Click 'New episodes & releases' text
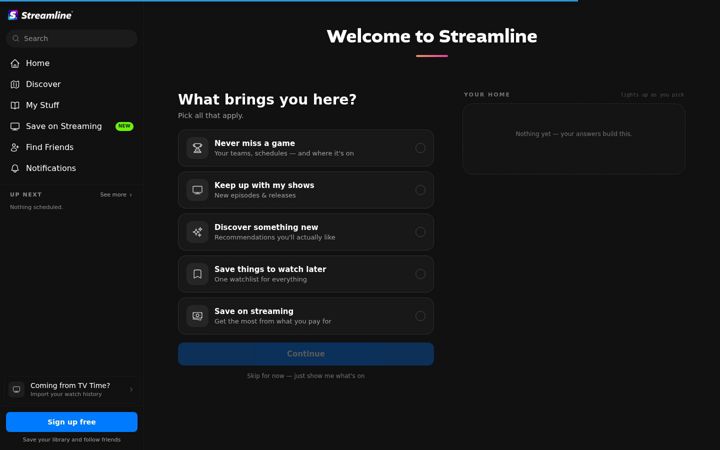This screenshot has height=450, width=720. [x=255, y=196]
